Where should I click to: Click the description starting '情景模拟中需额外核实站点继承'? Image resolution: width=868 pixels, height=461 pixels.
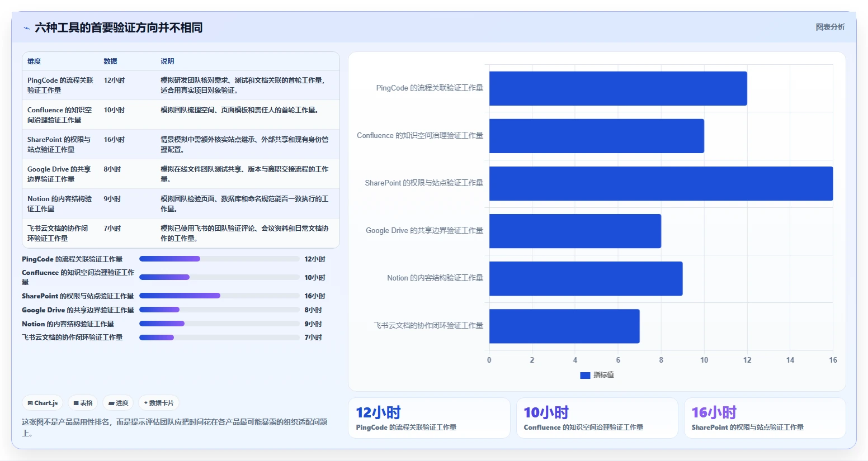(244, 145)
